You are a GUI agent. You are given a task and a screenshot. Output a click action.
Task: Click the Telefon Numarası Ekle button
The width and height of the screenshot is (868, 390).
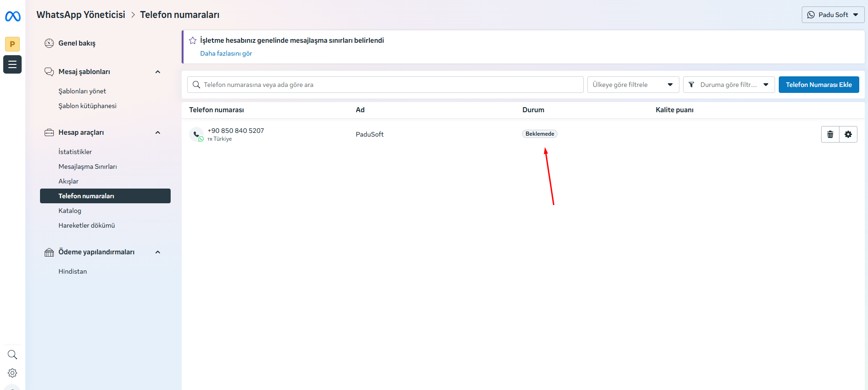pyautogui.click(x=819, y=85)
